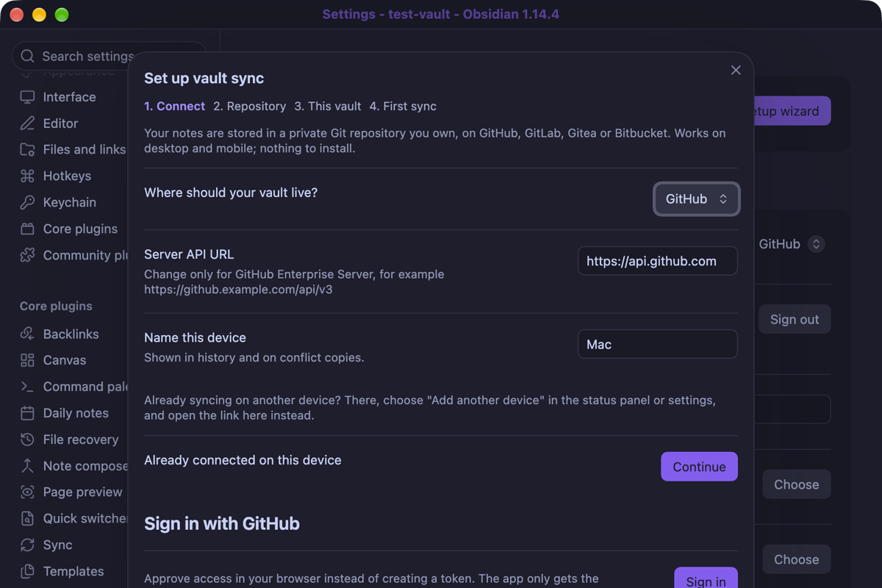Click the Quick switcher file icon
Viewport: 882px width, 588px height.
27,518
